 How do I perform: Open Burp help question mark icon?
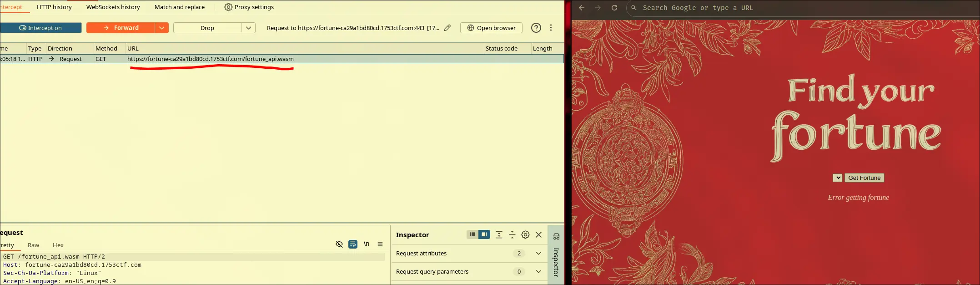[536, 28]
